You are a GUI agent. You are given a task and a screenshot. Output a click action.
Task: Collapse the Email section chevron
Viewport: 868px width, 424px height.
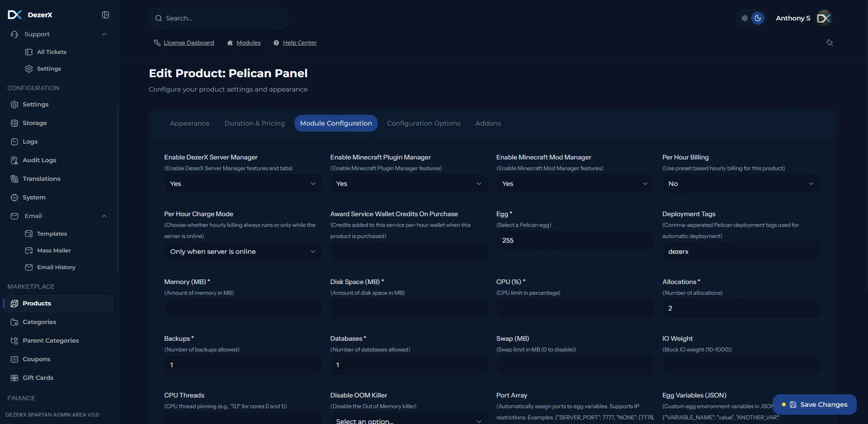(104, 216)
